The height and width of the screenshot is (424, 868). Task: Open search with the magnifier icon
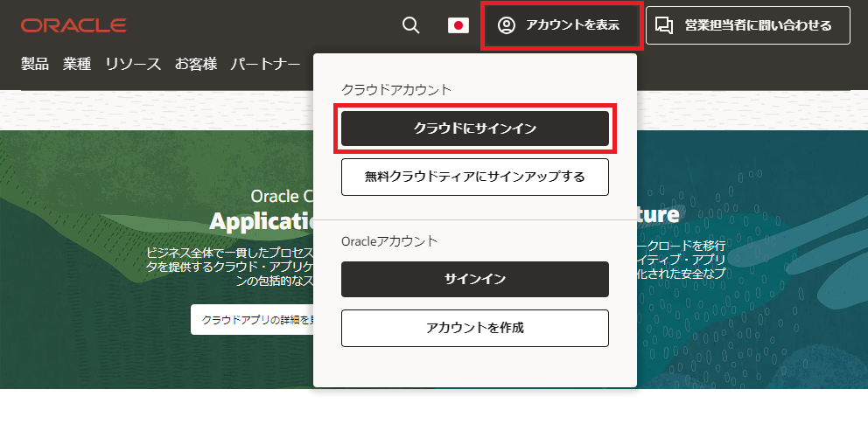coord(410,25)
